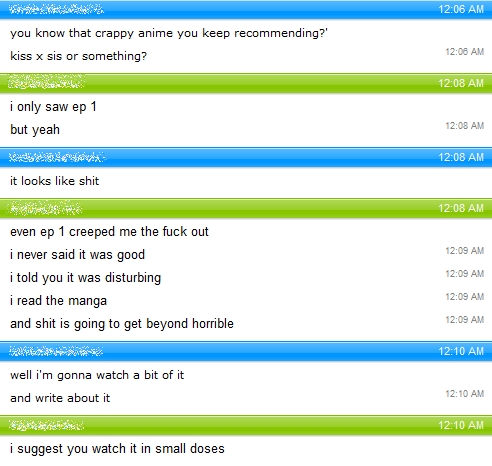Click the message 'you know that crappy anime you keep recommending?'

pos(169,33)
